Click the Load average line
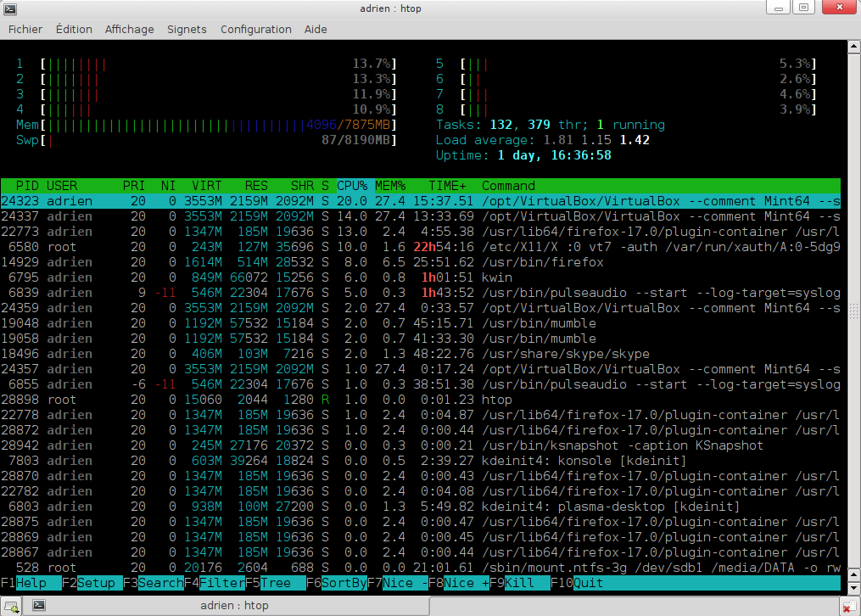 [x=543, y=140]
